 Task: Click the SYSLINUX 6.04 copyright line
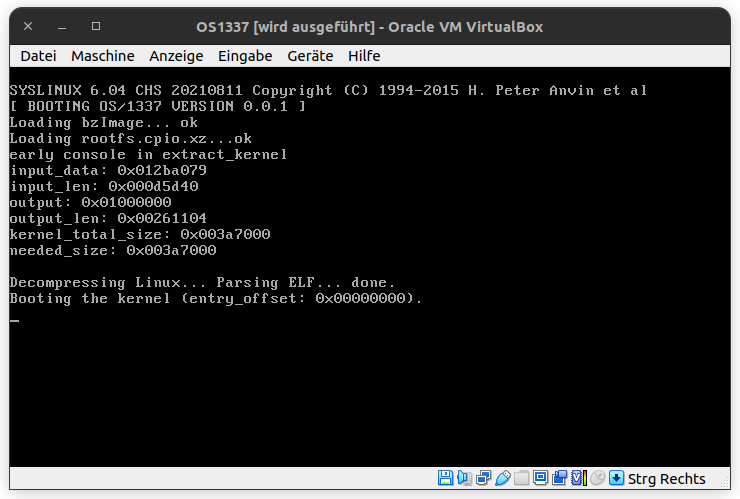click(328, 90)
